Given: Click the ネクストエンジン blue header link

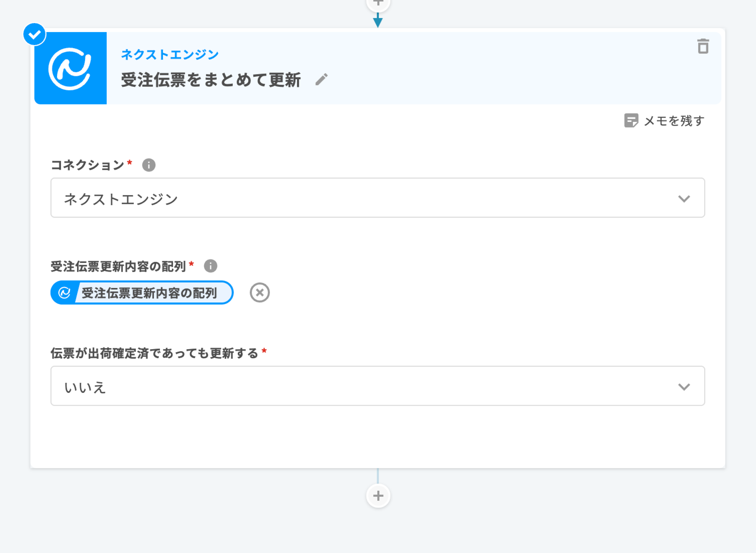Looking at the screenshot, I should pos(170,54).
